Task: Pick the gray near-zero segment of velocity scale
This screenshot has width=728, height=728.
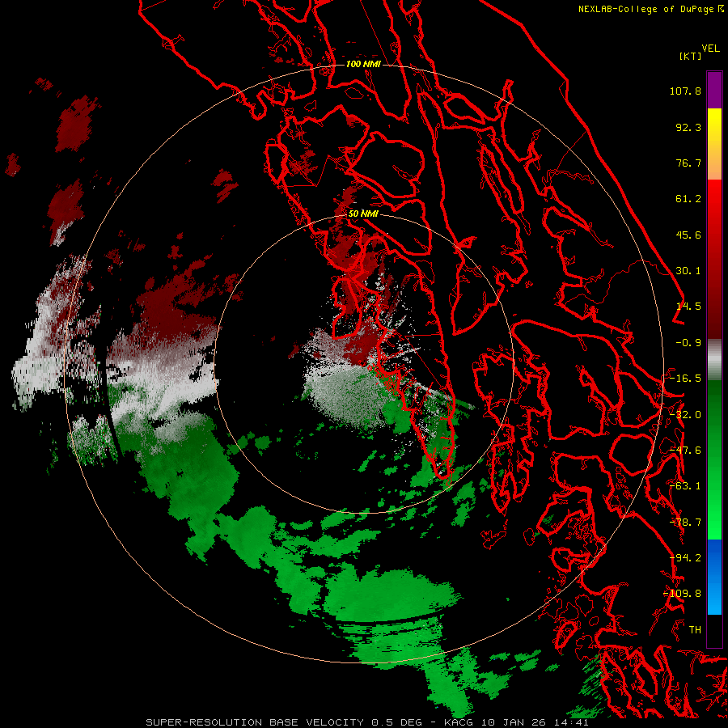Action: (x=714, y=360)
